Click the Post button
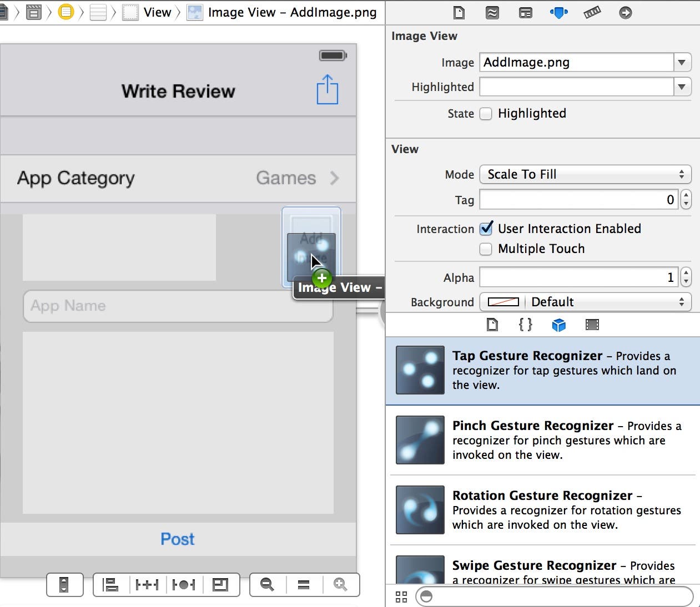The height and width of the screenshot is (607, 700). pyautogui.click(x=178, y=539)
